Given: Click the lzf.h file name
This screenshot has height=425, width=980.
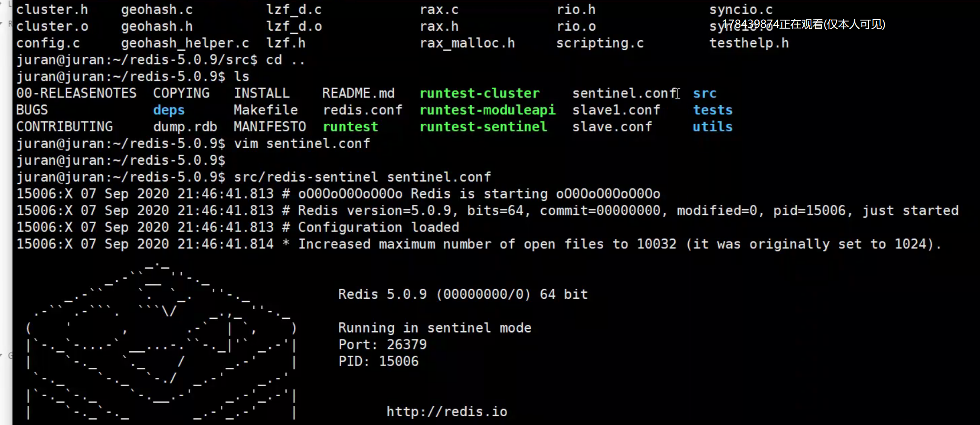Looking at the screenshot, I should tap(286, 43).
